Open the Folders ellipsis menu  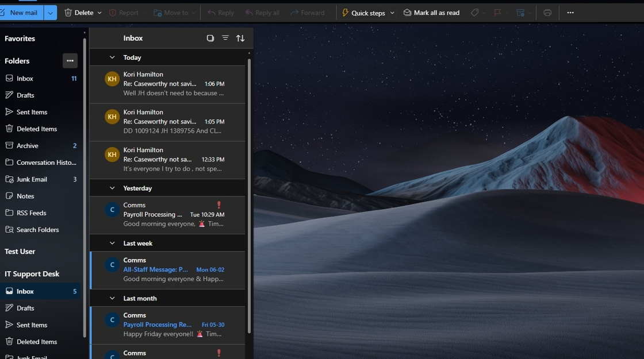pyautogui.click(x=70, y=61)
